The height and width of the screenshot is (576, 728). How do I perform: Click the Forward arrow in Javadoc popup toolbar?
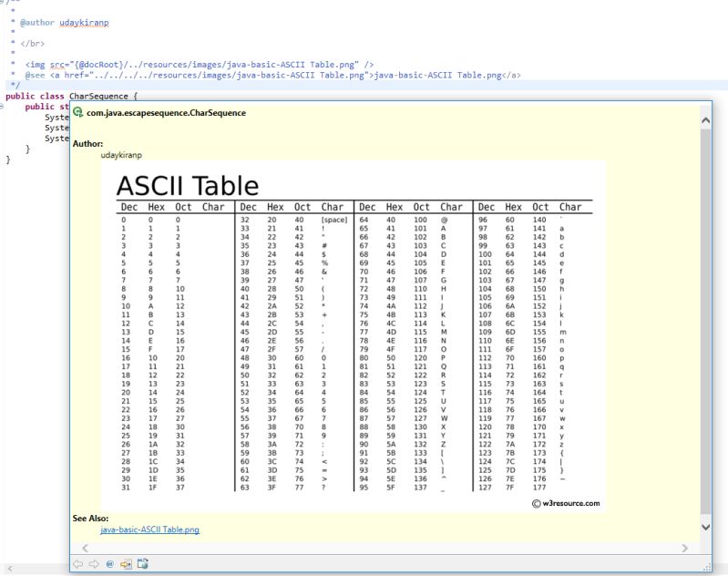tap(94, 564)
